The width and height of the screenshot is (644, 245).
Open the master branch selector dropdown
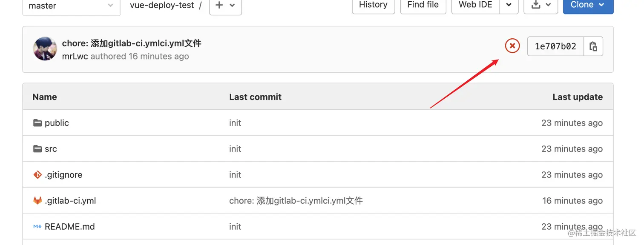(71, 6)
